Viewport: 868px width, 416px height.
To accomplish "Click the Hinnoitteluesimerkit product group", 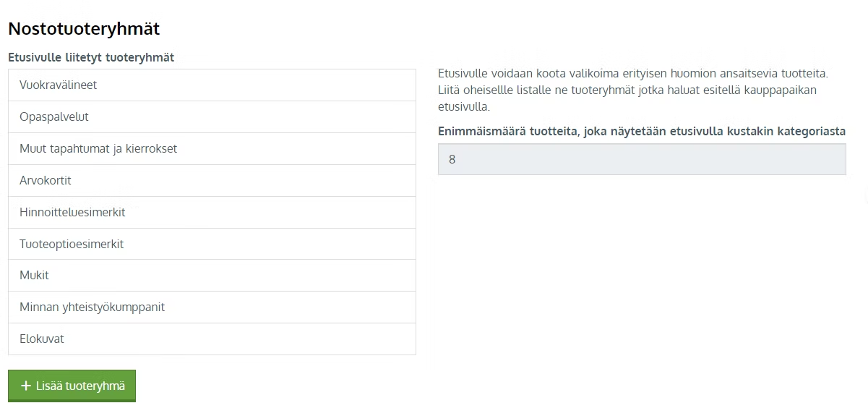I will (212, 212).
